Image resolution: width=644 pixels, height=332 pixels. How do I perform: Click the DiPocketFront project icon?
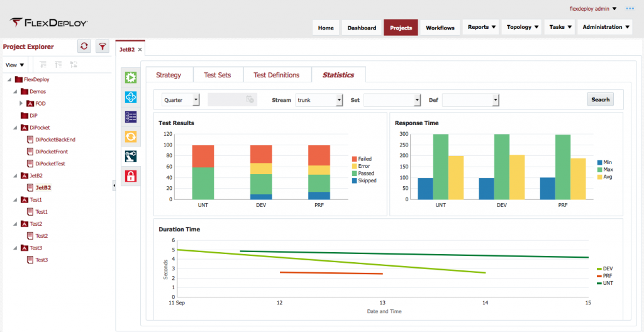(30, 152)
